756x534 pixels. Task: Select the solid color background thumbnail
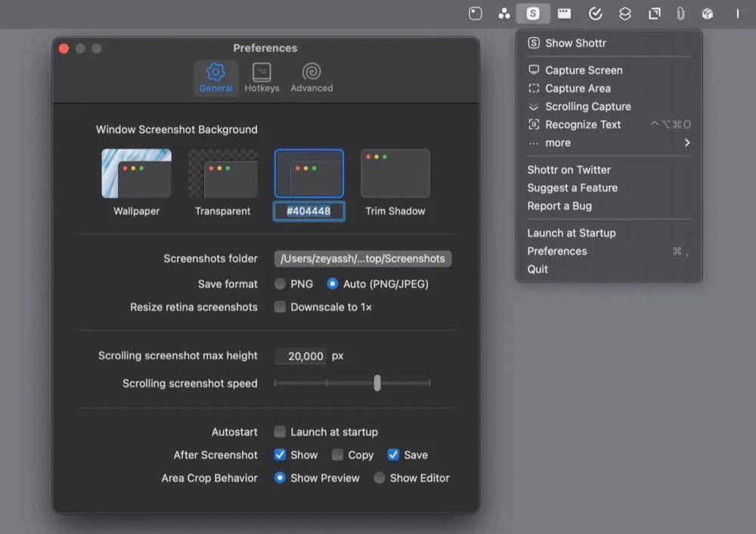pos(309,174)
